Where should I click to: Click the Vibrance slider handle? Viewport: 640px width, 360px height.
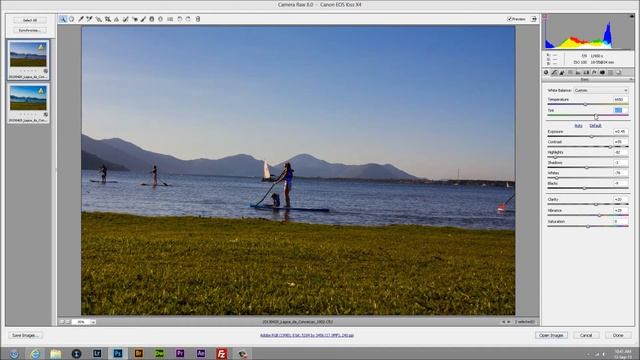pyautogui.click(x=599, y=216)
